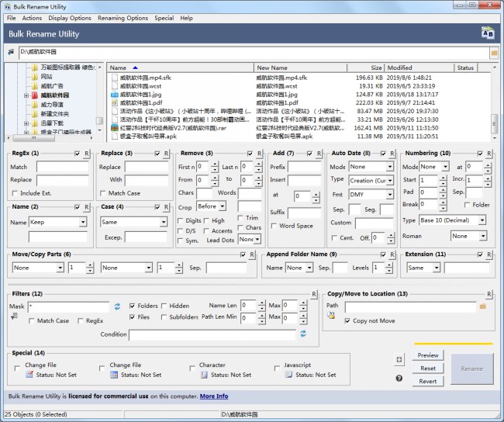Reset Filters (12) group with R button

[x=314, y=294]
